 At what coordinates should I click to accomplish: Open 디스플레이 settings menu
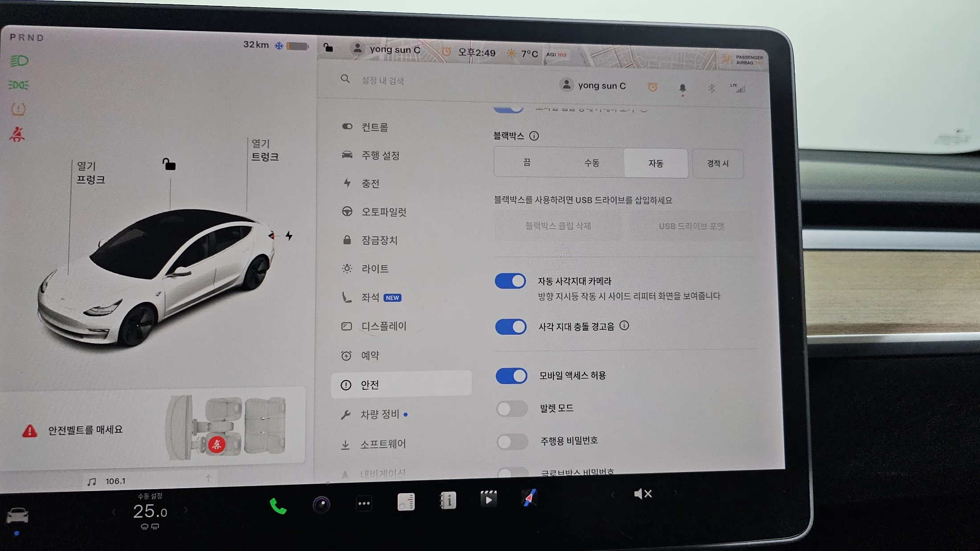[x=383, y=326]
